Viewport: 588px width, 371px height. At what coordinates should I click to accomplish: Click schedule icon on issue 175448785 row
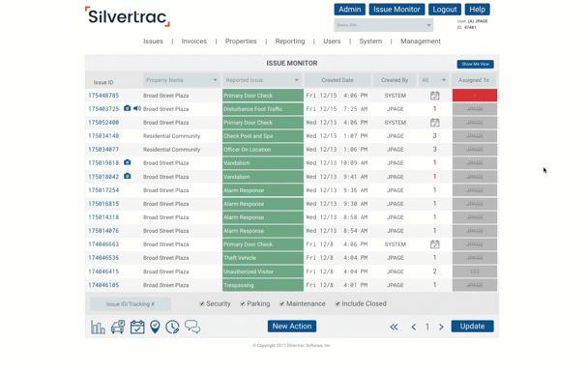[434, 96]
